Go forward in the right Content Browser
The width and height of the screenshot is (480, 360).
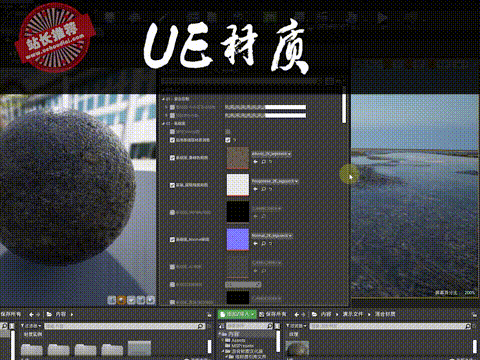tap(303, 314)
